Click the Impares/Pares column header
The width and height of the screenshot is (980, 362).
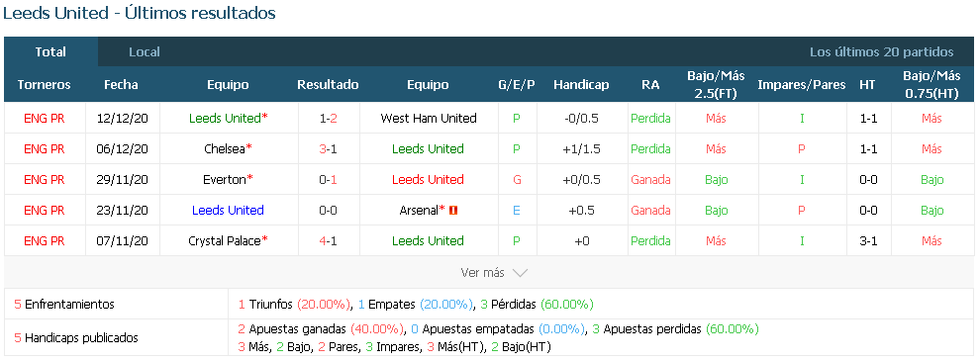(x=801, y=85)
